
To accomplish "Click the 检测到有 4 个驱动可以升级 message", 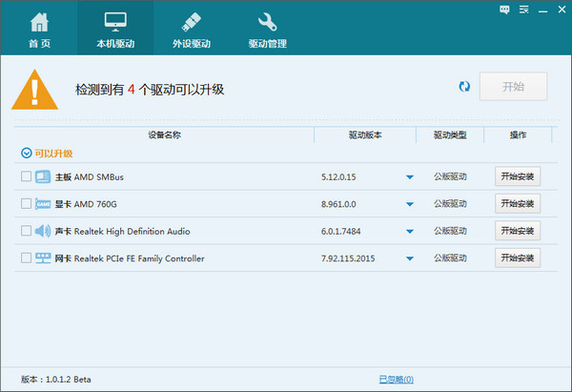I will (150, 90).
